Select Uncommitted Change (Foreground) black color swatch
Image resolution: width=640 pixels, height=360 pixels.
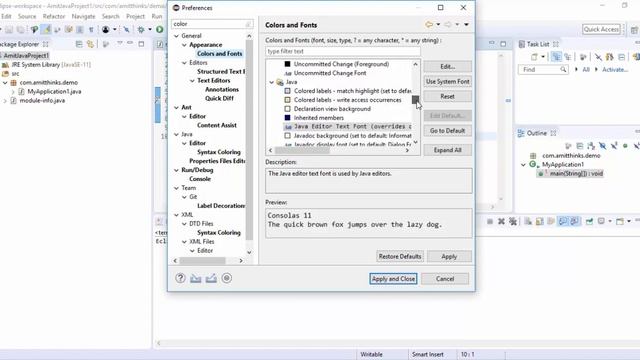pos(287,64)
